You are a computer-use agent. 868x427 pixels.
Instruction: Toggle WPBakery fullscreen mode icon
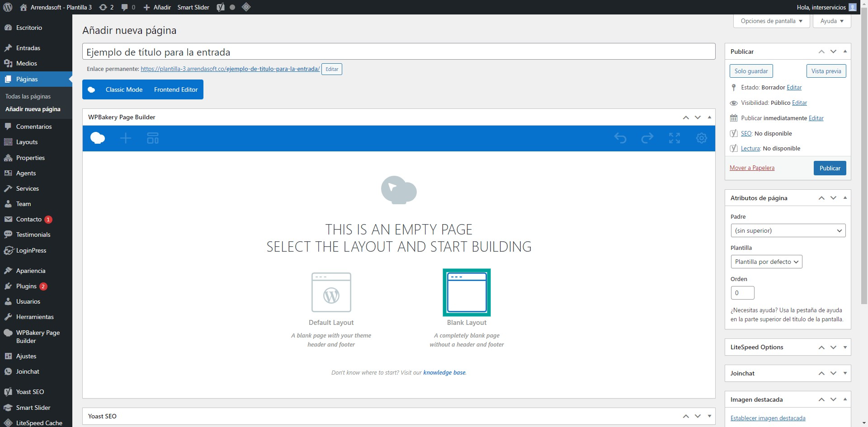tap(675, 138)
